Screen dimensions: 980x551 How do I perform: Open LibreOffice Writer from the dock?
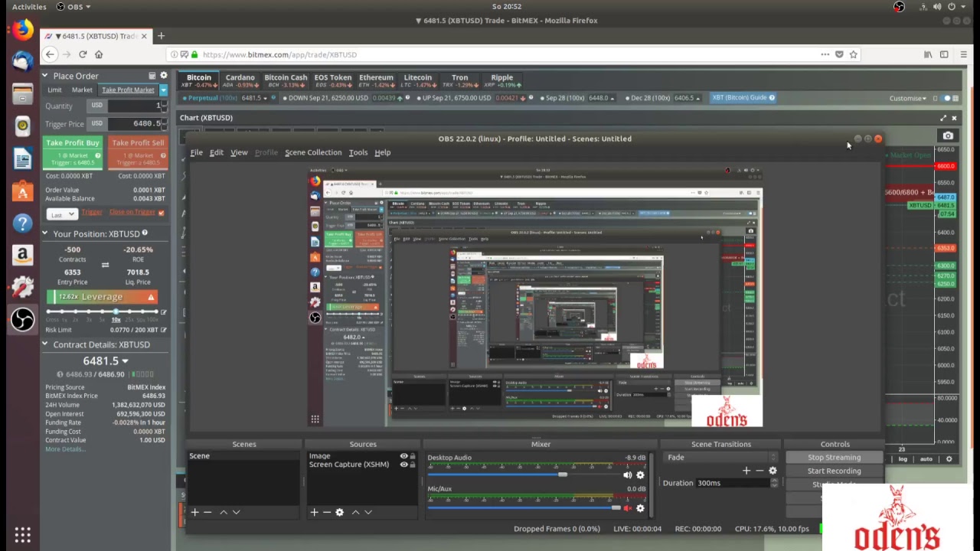point(22,158)
